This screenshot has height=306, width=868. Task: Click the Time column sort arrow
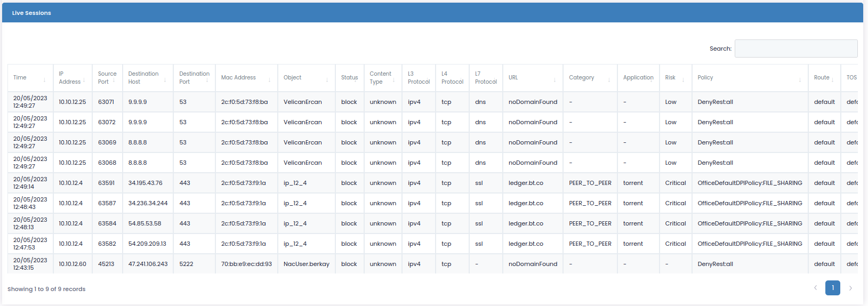point(44,80)
